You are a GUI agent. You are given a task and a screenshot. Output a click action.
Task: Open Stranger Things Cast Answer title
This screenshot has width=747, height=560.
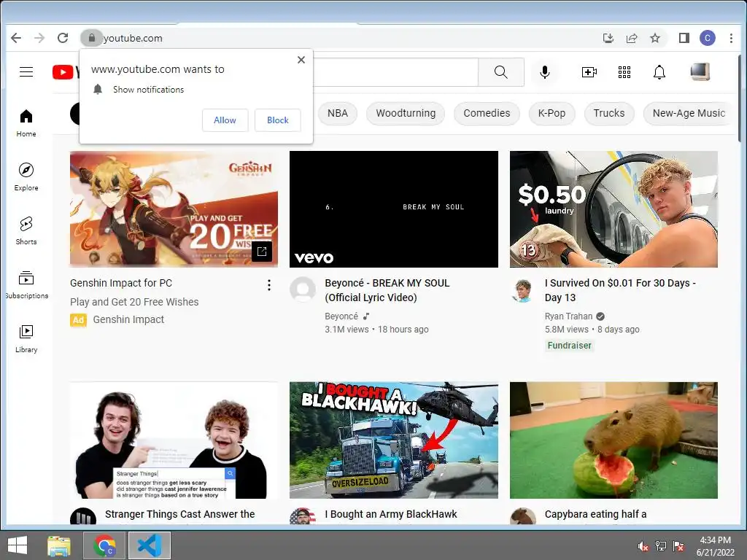click(179, 514)
